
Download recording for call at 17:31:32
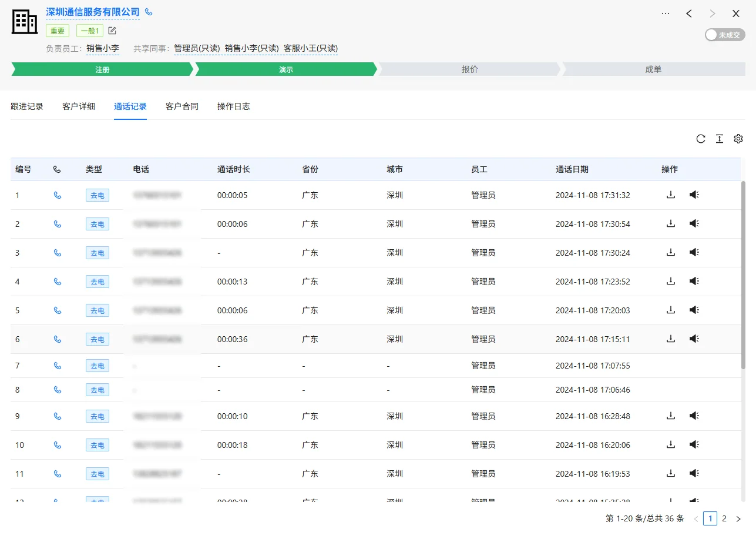coord(671,195)
